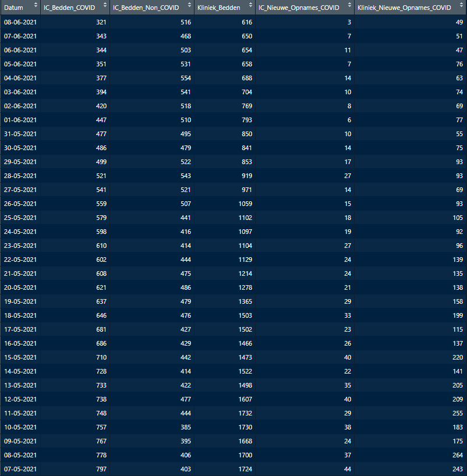
Task: Click date cell 25-05-2021
Action: click(20, 218)
